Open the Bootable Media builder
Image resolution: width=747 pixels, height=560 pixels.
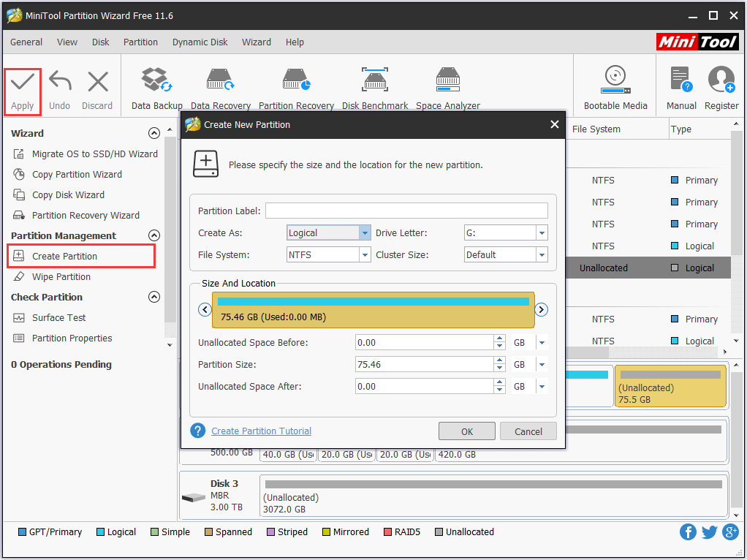615,89
